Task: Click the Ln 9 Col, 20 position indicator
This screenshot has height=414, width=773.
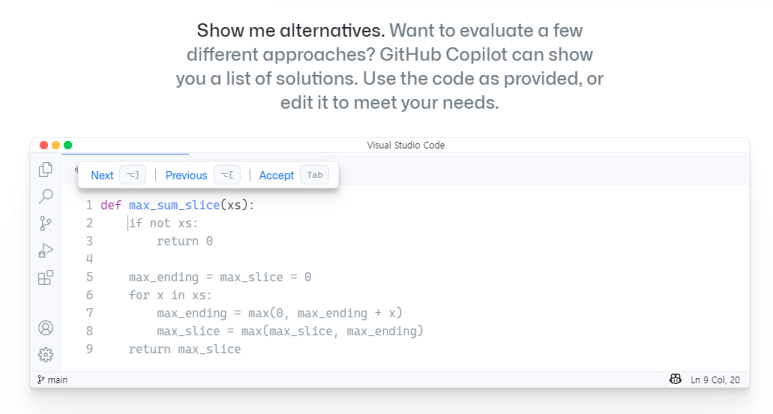Action: (x=715, y=380)
